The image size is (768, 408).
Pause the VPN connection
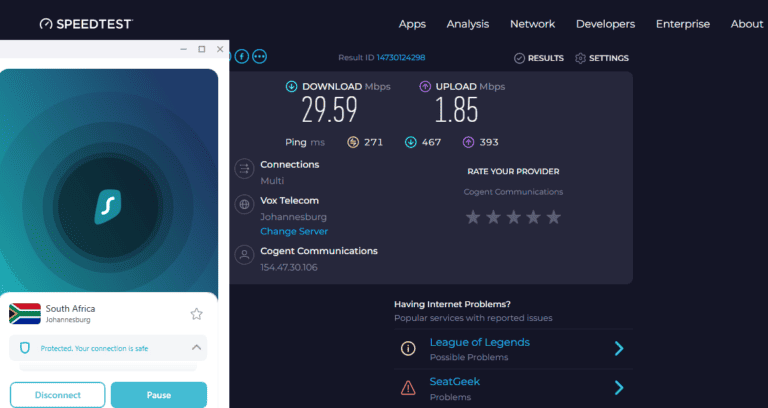158,395
